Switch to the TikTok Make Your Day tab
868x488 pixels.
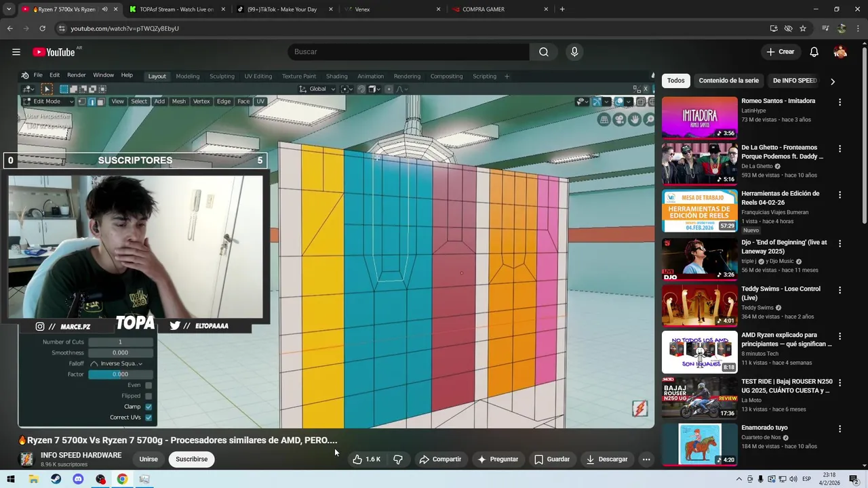point(285,9)
